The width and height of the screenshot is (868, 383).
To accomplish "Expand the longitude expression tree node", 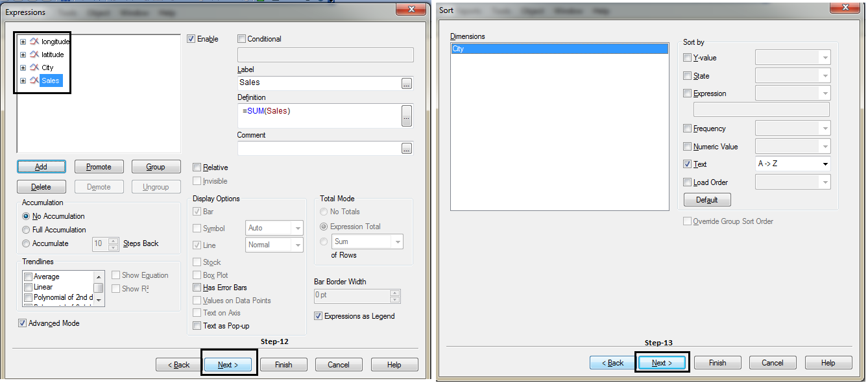I will 23,42.
